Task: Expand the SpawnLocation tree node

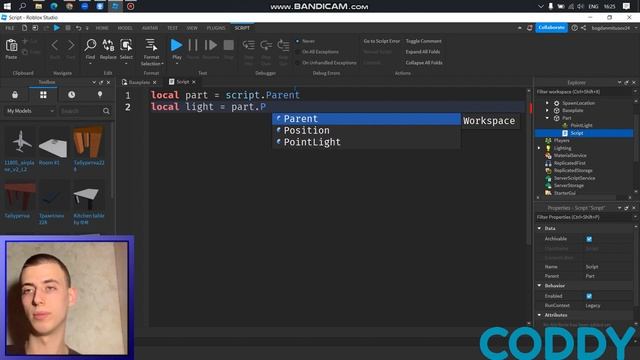Action: (547, 103)
